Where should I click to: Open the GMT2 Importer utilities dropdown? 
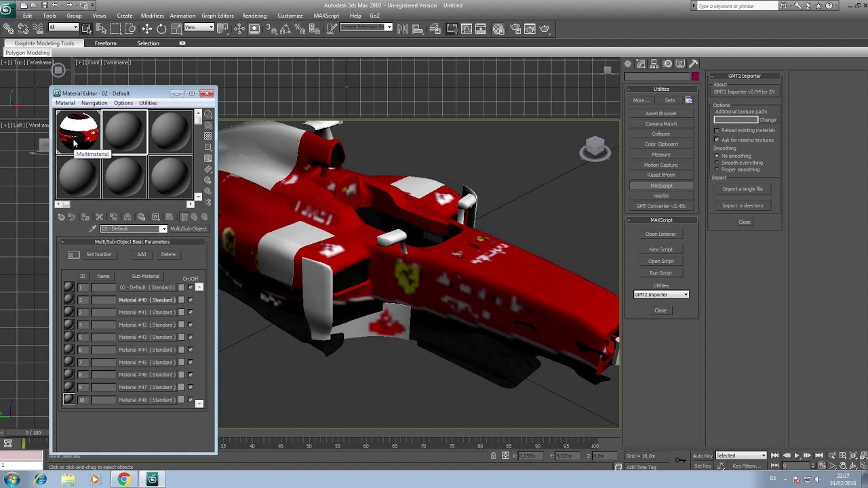pyautogui.click(x=661, y=294)
